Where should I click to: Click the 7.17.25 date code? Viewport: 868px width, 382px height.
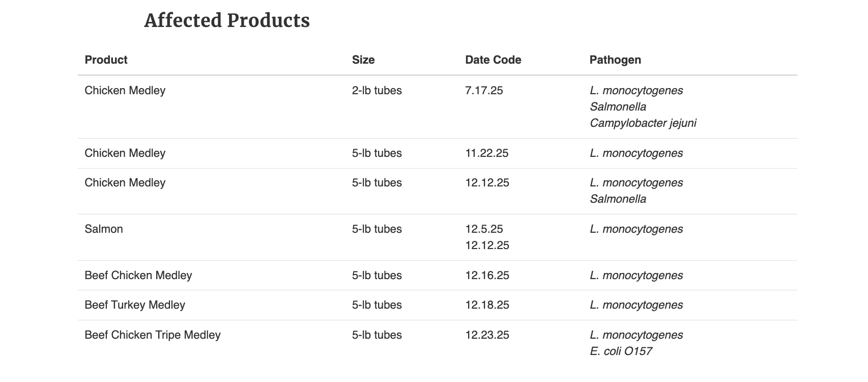[x=483, y=91]
